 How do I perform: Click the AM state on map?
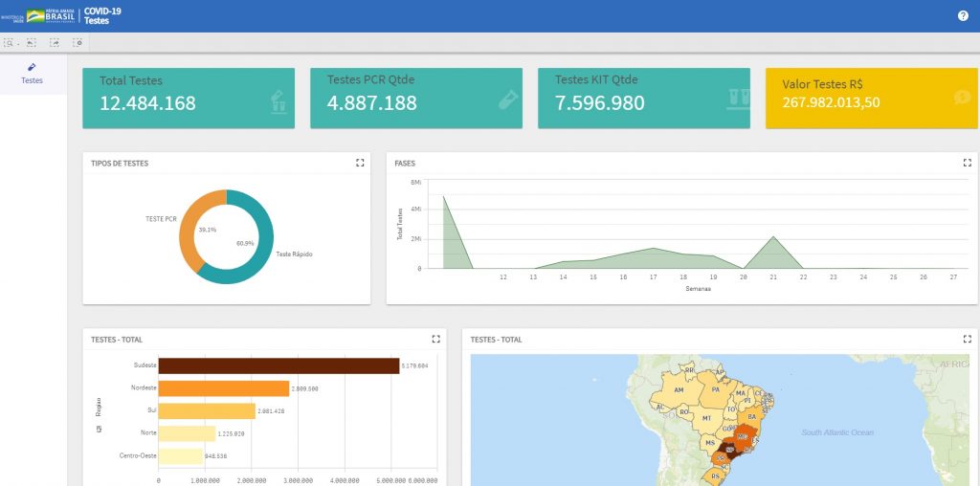point(679,390)
